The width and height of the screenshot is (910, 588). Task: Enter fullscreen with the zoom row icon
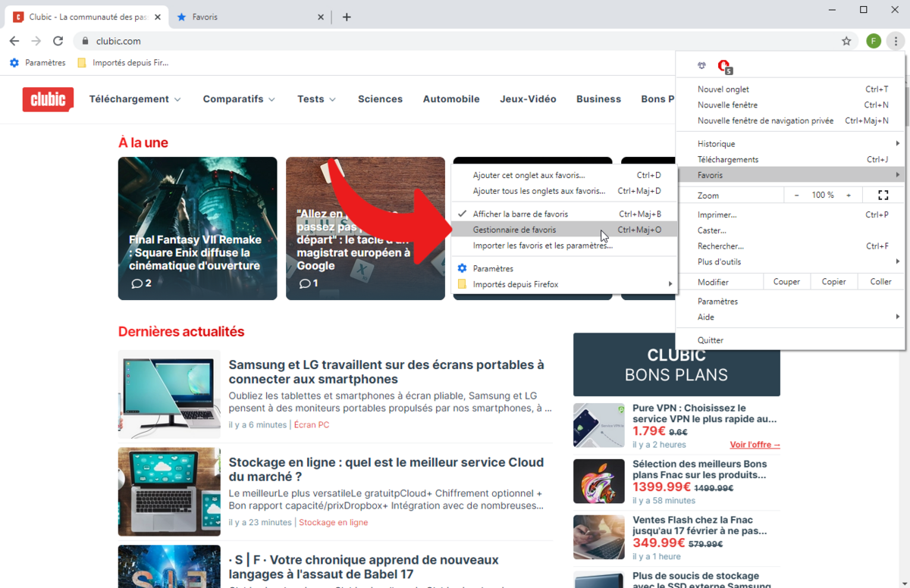(883, 195)
